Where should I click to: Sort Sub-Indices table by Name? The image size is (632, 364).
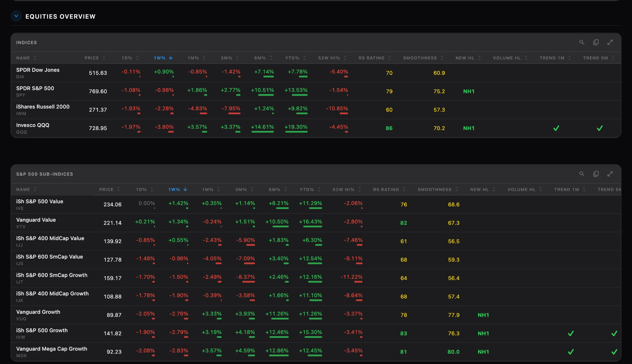click(26, 189)
